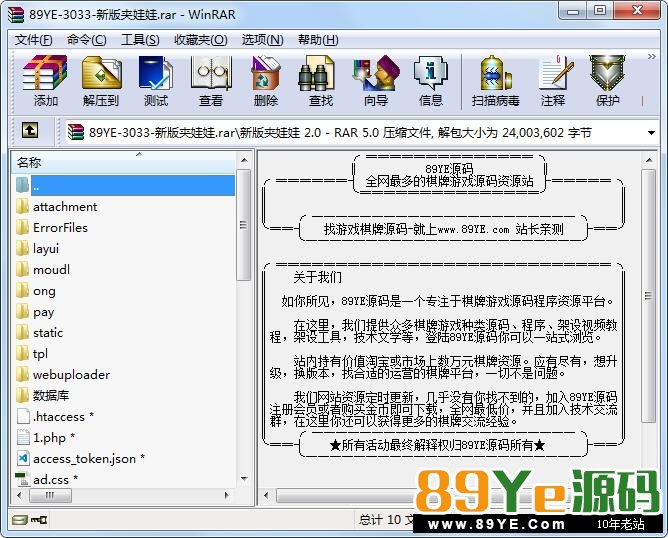Viewport: 668px width, 538px height.
Task: Click the Find (查找) binoculars icon
Action: [316, 73]
